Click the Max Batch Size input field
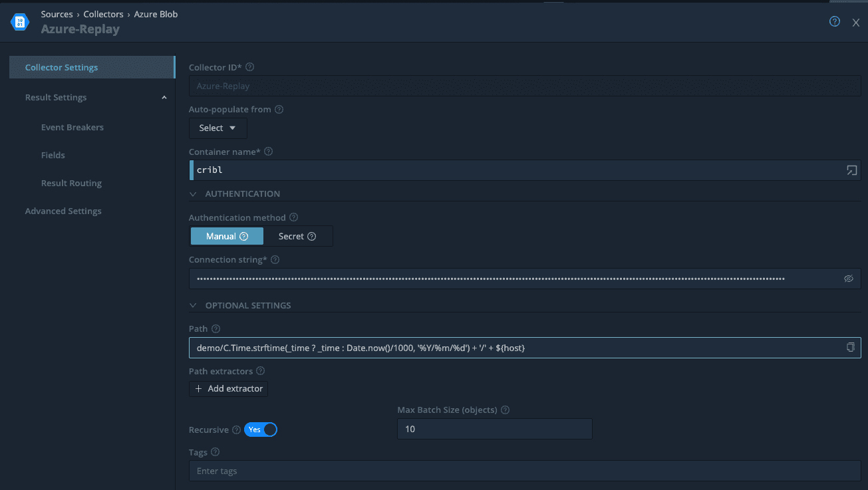The width and height of the screenshot is (868, 490). point(494,429)
